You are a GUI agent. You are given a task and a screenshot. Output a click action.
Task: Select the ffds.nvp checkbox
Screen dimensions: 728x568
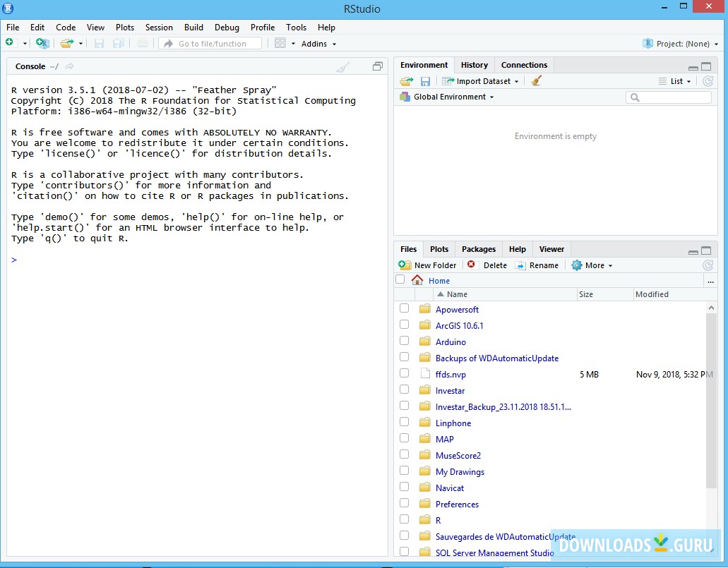coord(405,373)
